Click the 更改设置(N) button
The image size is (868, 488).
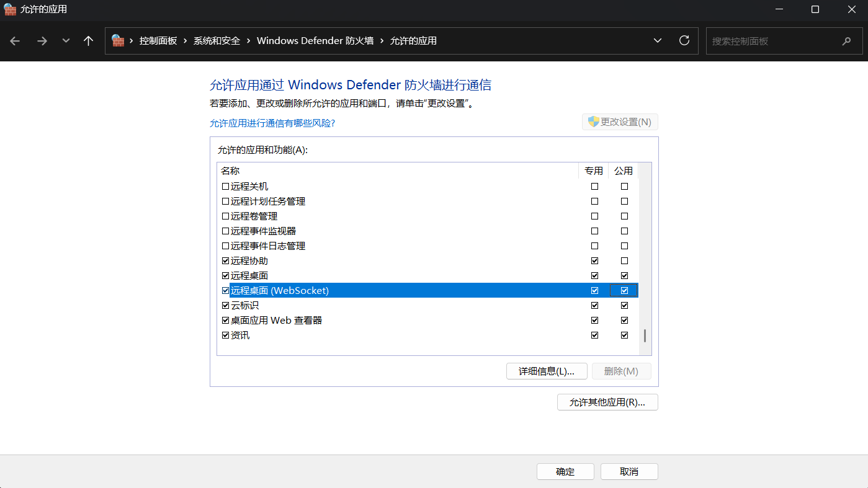[x=620, y=122]
